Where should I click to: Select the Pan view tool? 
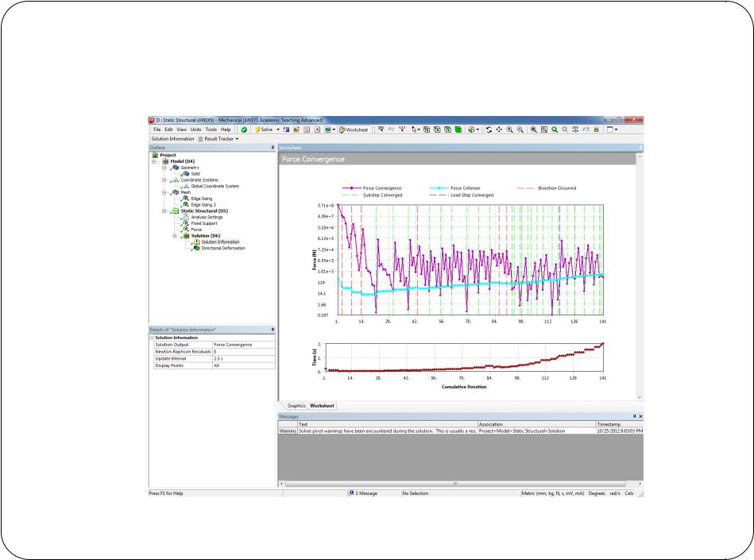[x=499, y=129]
